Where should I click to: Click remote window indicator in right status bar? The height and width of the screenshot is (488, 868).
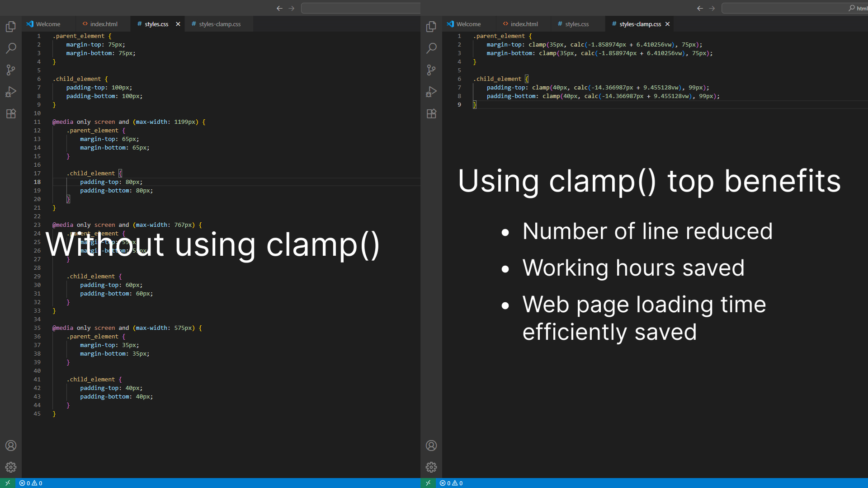click(428, 483)
